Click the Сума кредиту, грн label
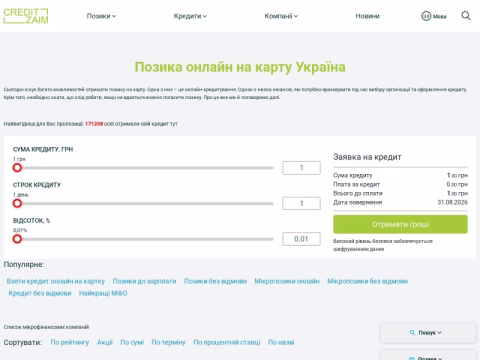The height and width of the screenshot is (360, 480). [43, 149]
